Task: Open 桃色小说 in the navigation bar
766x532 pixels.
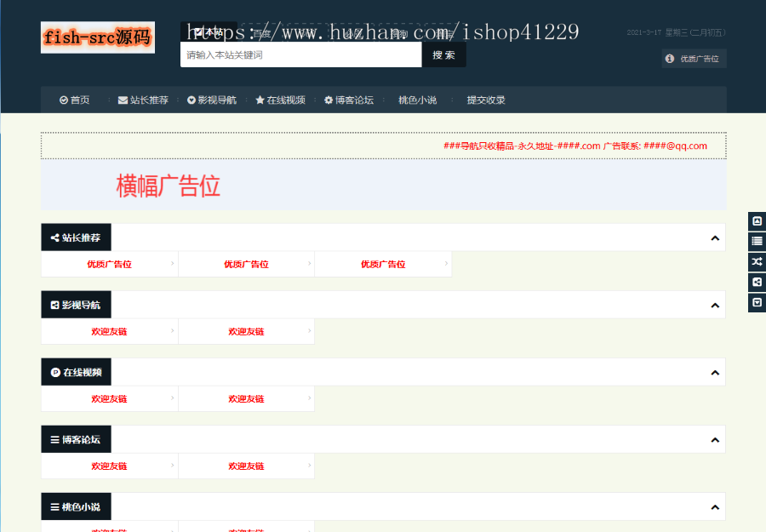Action: 418,100
